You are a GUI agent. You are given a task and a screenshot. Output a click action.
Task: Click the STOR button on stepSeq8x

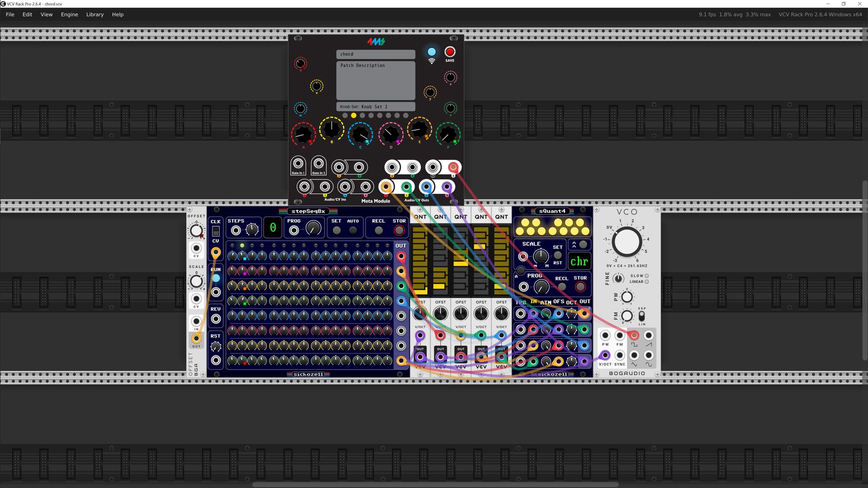pyautogui.click(x=399, y=230)
